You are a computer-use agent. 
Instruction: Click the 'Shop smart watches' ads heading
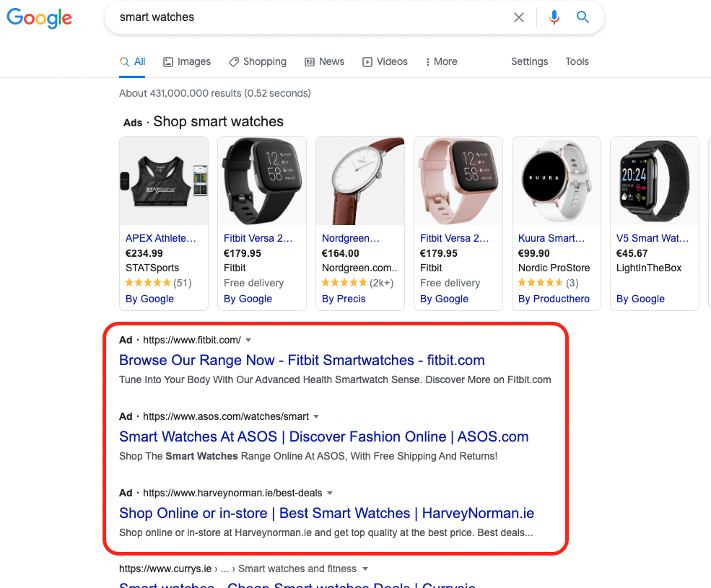pyautogui.click(x=218, y=121)
